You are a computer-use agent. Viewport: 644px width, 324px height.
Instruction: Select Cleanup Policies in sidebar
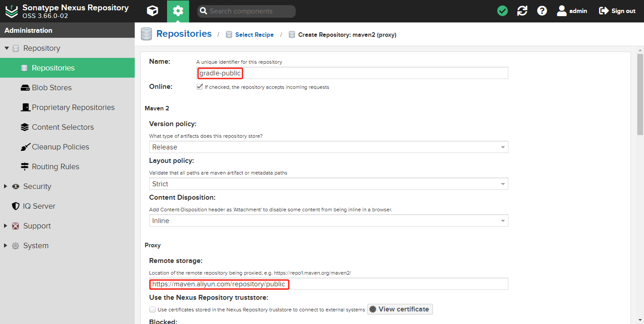point(60,147)
